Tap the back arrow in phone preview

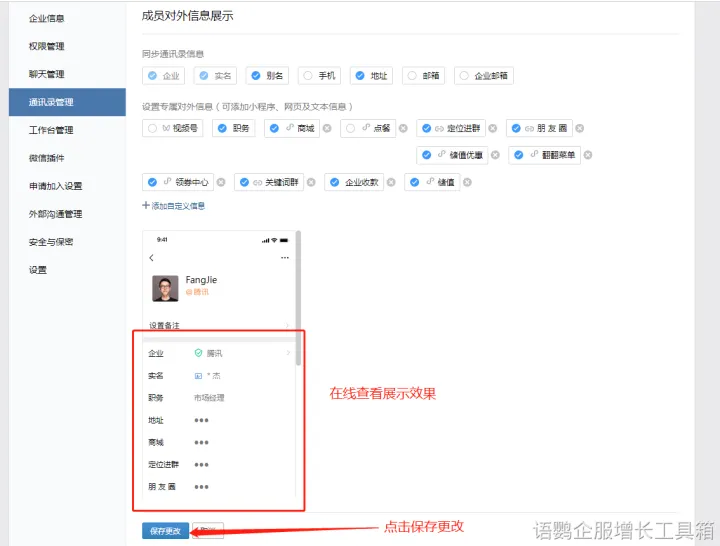pyautogui.click(x=152, y=258)
